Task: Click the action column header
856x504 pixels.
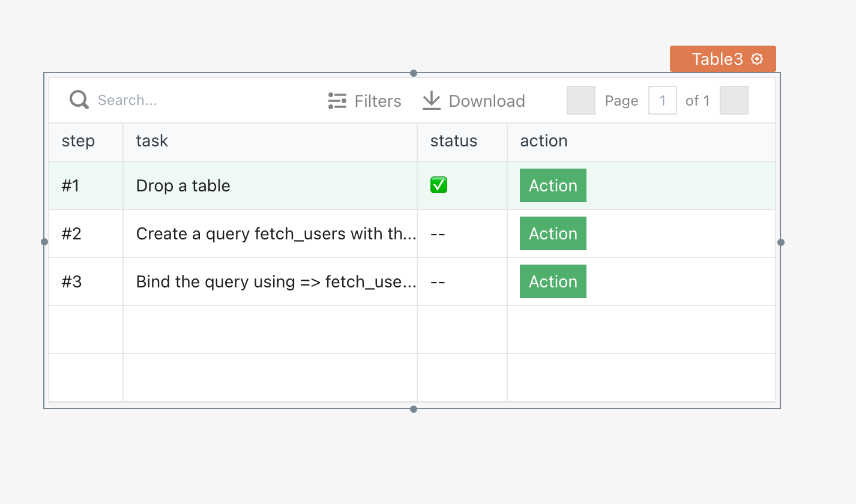Action: point(544,142)
